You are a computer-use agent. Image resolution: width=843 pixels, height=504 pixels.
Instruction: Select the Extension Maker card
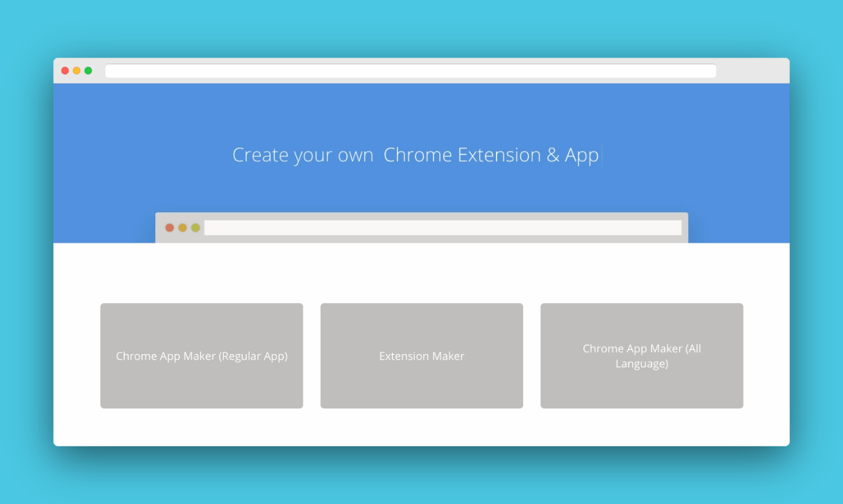pyautogui.click(x=421, y=355)
